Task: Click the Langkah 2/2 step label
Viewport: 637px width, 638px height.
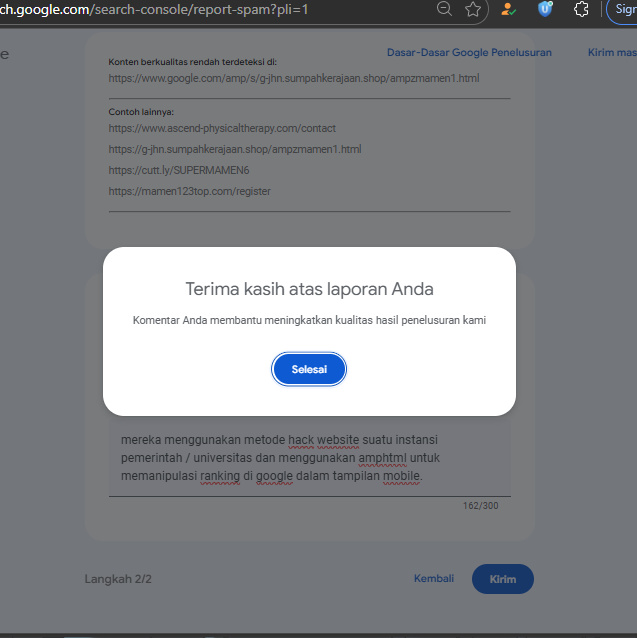Action: pyautogui.click(x=118, y=579)
